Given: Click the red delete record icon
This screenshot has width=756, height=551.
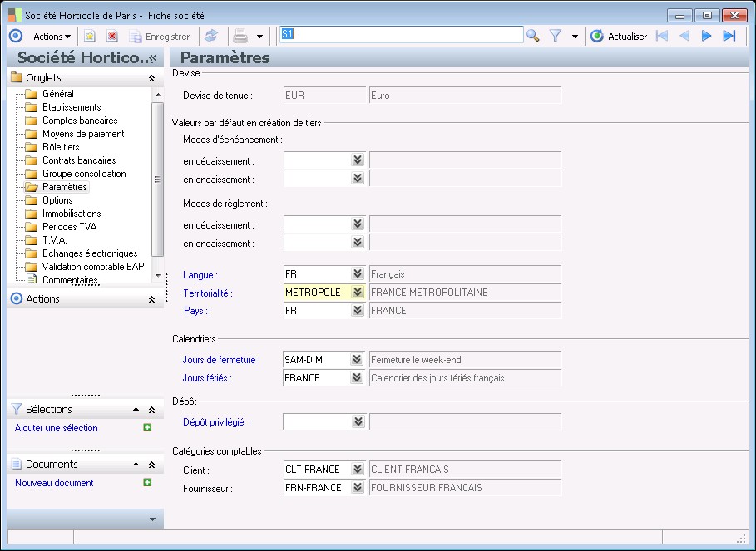Looking at the screenshot, I should 112,36.
